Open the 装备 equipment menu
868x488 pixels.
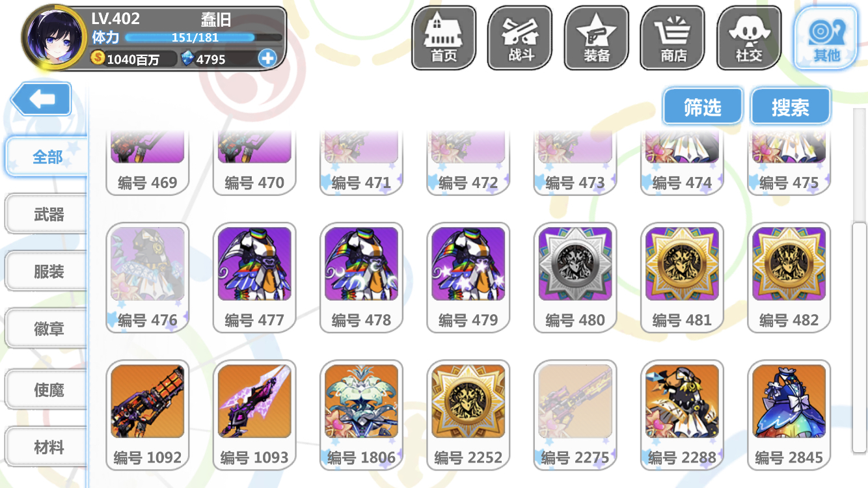click(x=597, y=38)
